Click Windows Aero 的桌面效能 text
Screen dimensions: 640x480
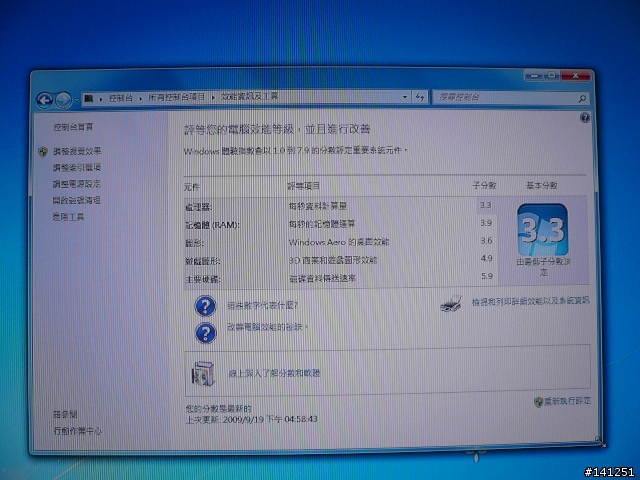tap(339, 242)
